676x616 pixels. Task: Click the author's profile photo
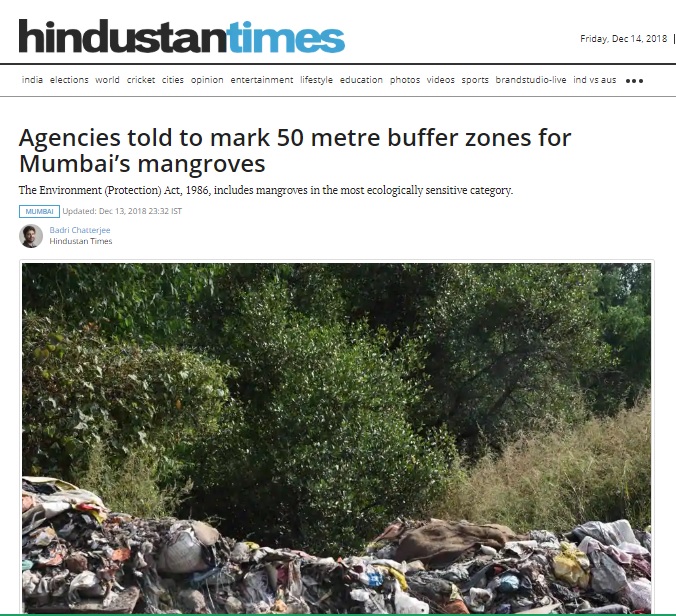pyautogui.click(x=31, y=236)
